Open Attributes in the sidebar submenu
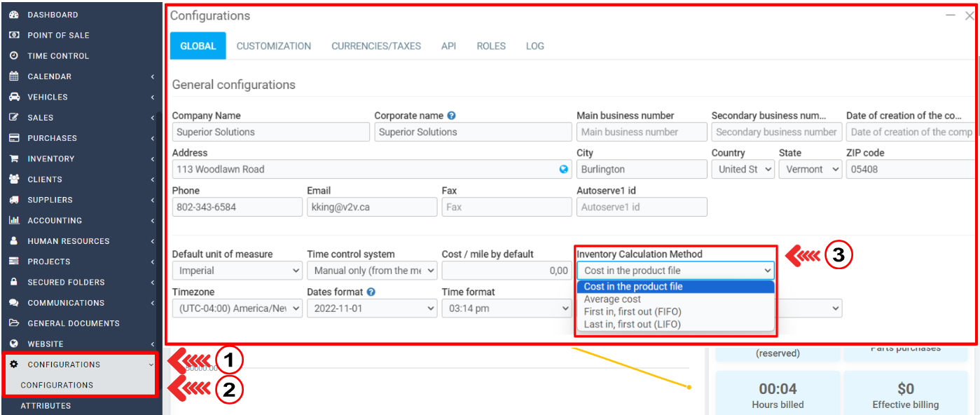 [x=46, y=406]
